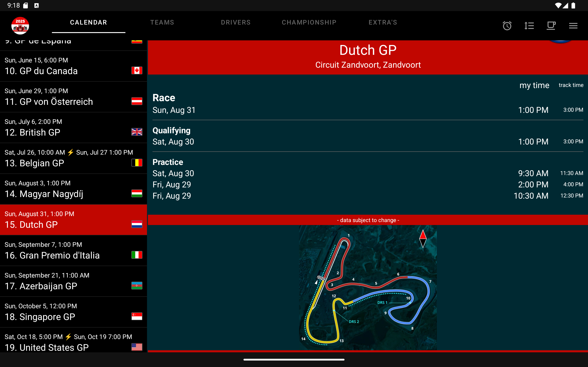Open the Extra's tab

point(383,22)
